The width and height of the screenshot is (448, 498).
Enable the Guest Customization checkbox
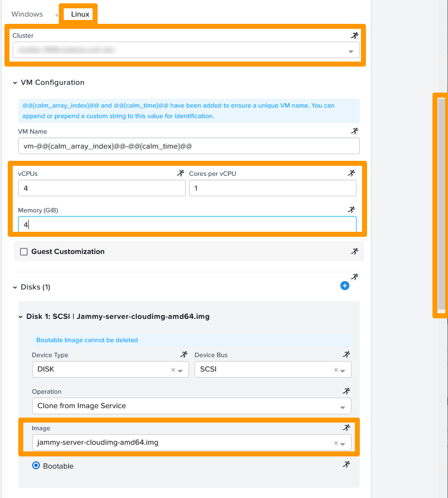(24, 252)
